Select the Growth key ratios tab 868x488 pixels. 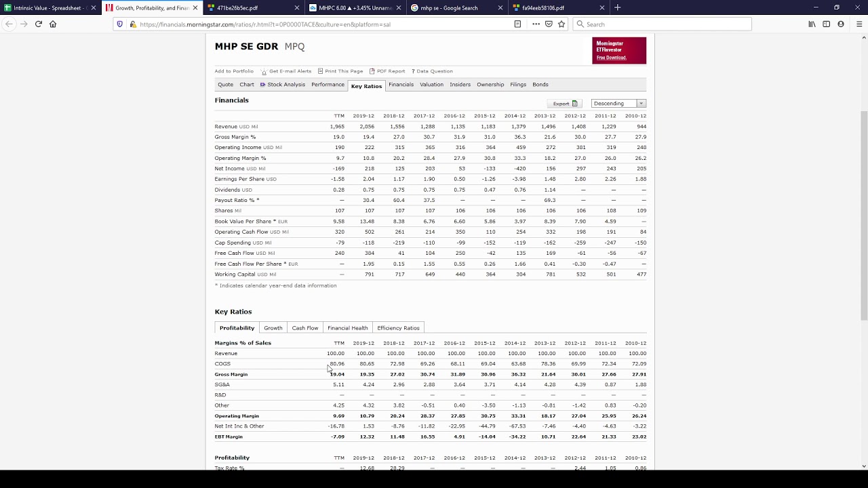click(x=273, y=328)
